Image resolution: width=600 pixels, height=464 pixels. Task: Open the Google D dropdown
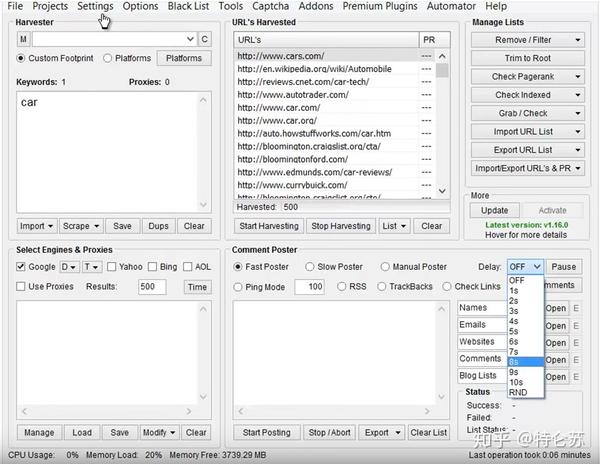[69, 267]
